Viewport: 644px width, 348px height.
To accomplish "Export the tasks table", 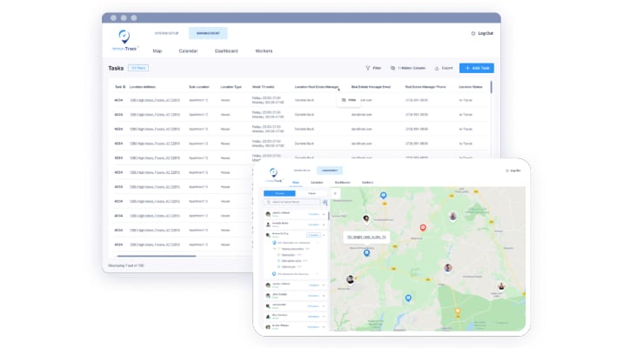I will point(444,68).
